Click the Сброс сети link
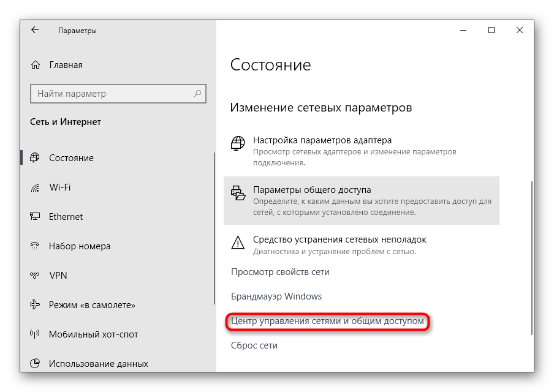The image size is (554, 392). [254, 345]
